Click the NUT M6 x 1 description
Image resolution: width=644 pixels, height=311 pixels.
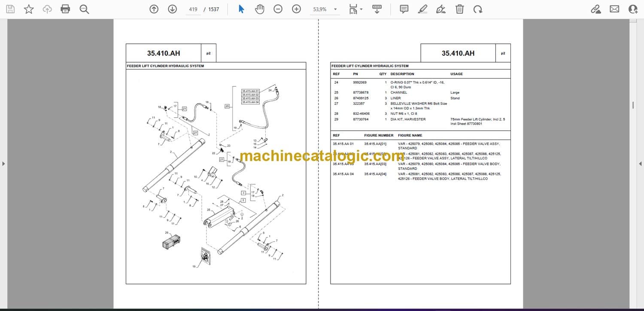[404, 114]
